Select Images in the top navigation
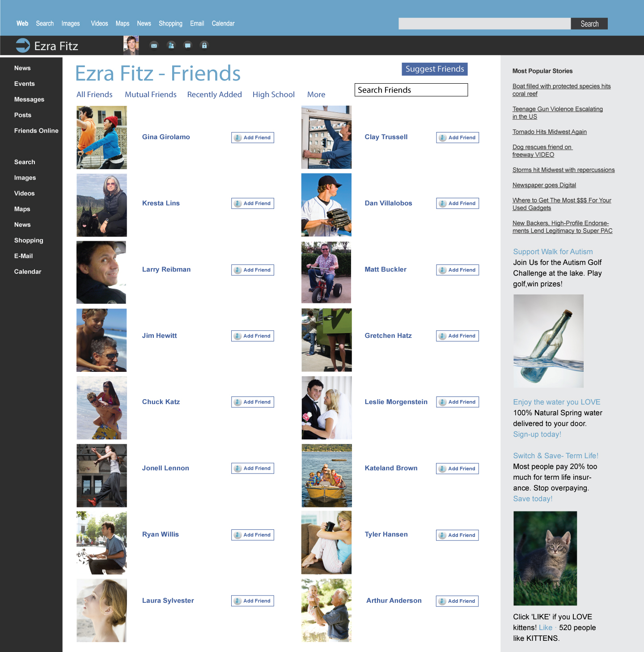Image resolution: width=644 pixels, height=652 pixels. coord(71,23)
